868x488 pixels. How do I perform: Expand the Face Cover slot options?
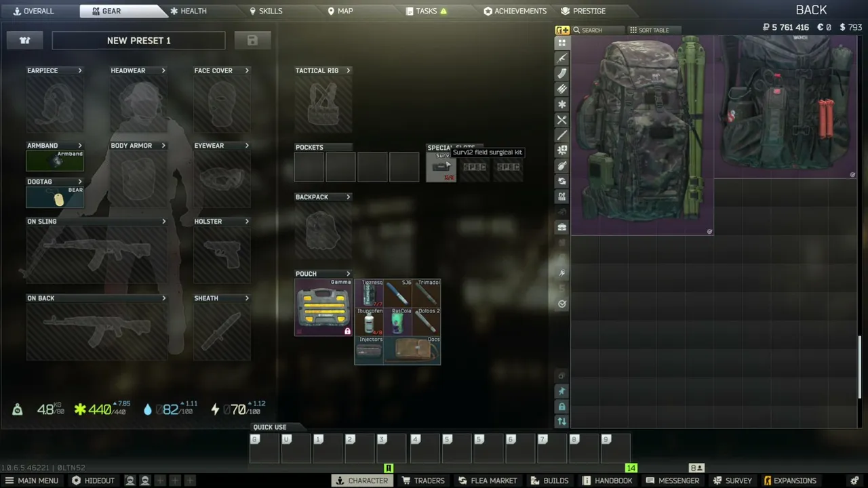click(x=247, y=70)
